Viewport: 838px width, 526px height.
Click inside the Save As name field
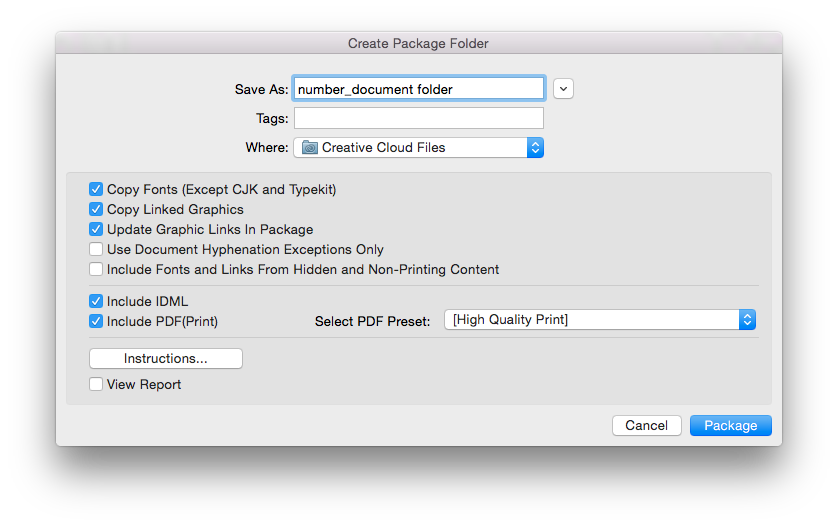(x=418, y=89)
